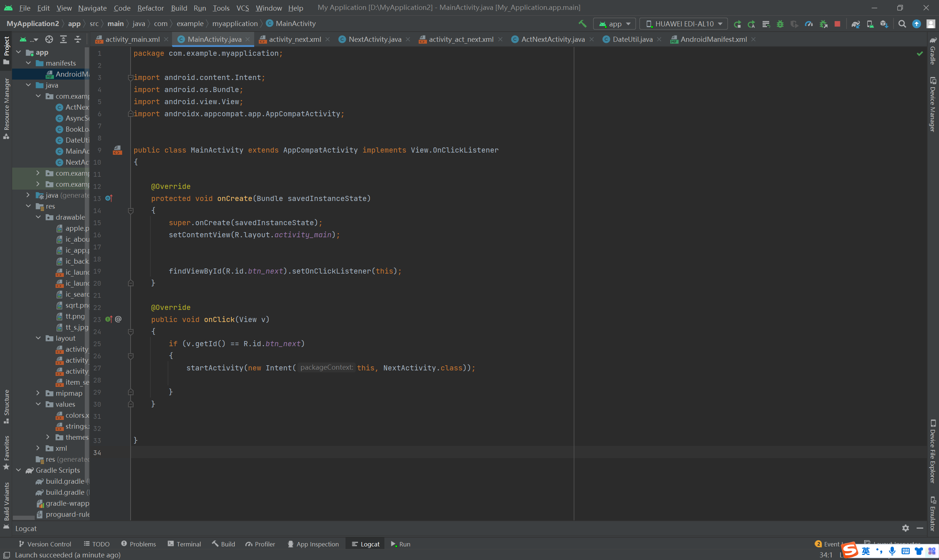Expand the mipmap folder
Viewport: 939px width, 560px height.
tap(38, 393)
